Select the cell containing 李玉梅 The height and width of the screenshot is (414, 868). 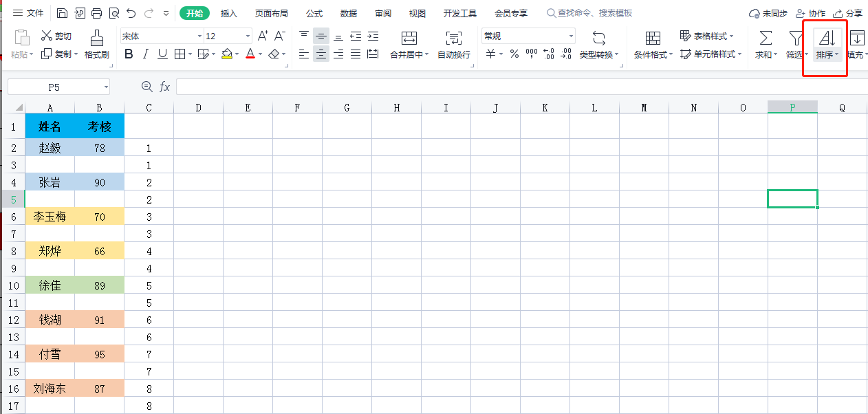50,217
